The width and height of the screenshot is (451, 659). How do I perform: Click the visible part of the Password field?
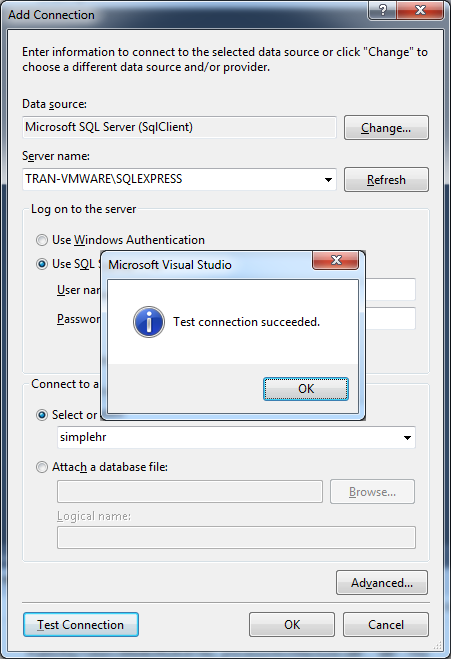point(390,319)
